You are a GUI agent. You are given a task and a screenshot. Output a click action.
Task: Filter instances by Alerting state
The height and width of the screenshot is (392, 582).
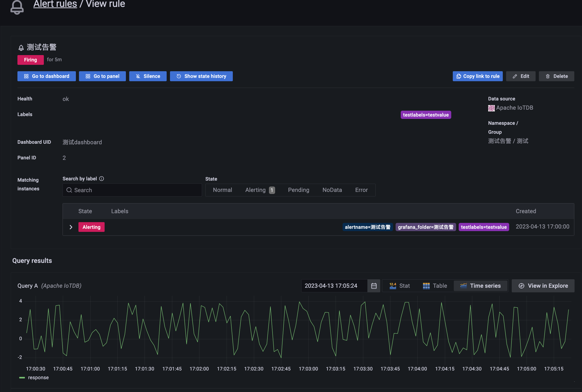(x=260, y=190)
